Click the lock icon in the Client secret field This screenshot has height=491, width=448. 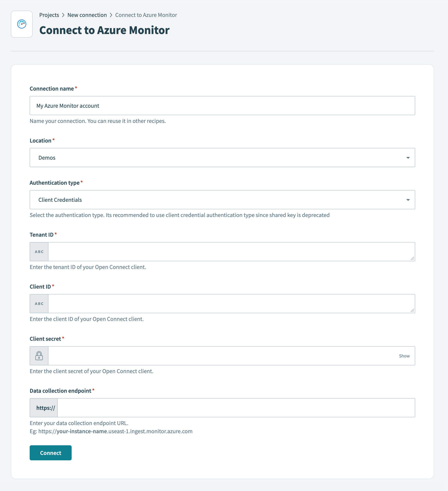click(x=39, y=356)
